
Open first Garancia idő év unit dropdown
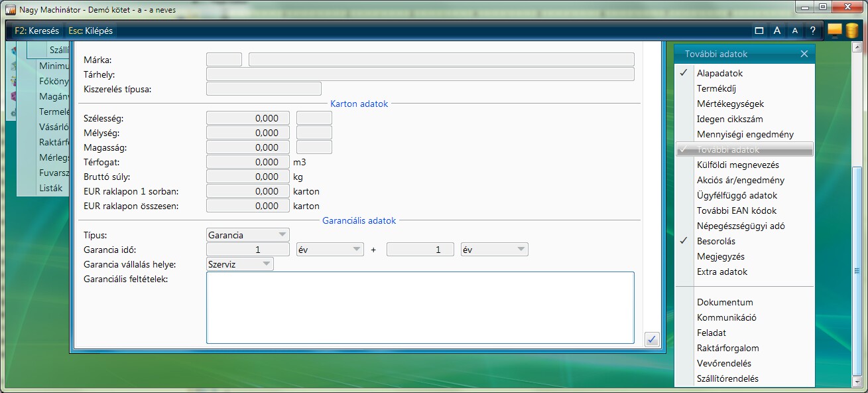point(330,250)
